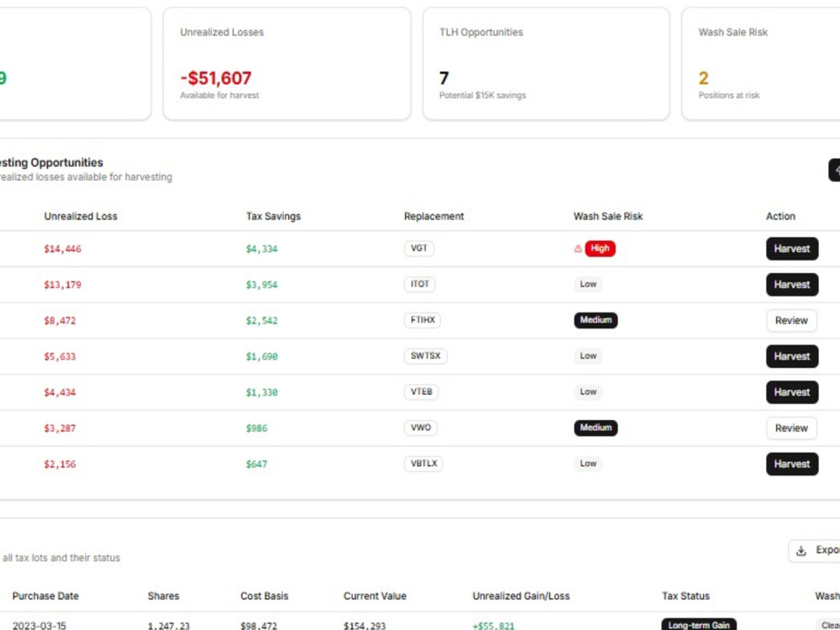Screen dimensions: 840x630
Task: Click the Harvest button in the ITOT row
Action: click(792, 285)
